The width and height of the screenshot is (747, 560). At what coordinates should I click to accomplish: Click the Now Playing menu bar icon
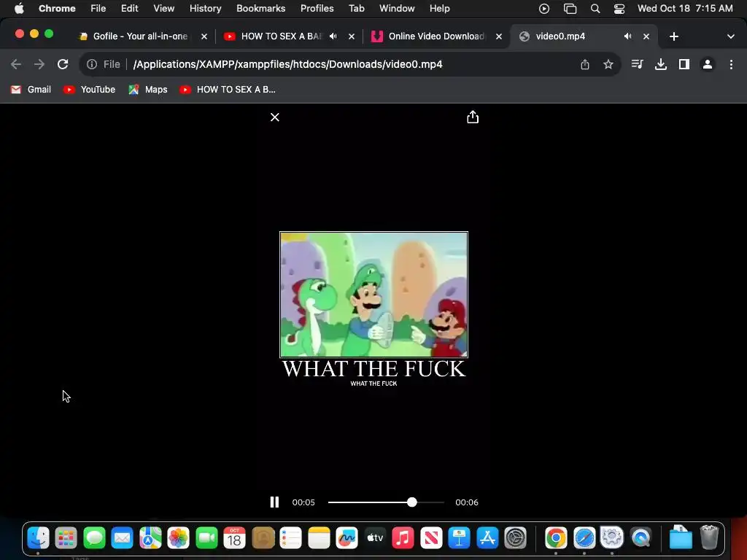544,9
